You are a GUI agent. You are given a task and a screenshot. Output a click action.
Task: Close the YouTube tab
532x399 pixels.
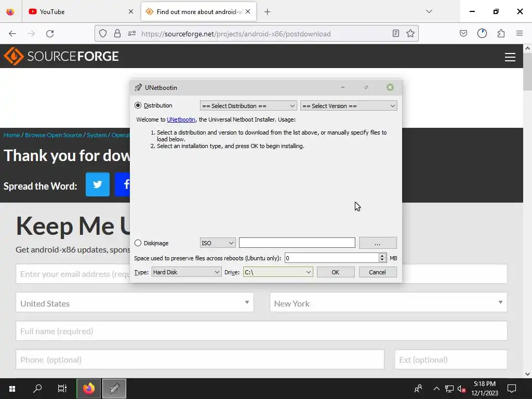click(x=131, y=12)
